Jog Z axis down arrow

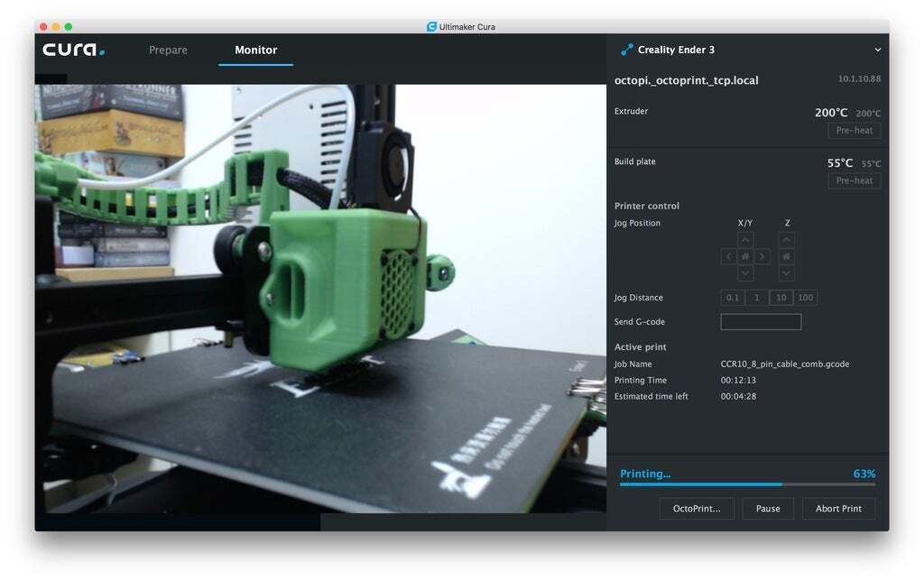pos(786,272)
